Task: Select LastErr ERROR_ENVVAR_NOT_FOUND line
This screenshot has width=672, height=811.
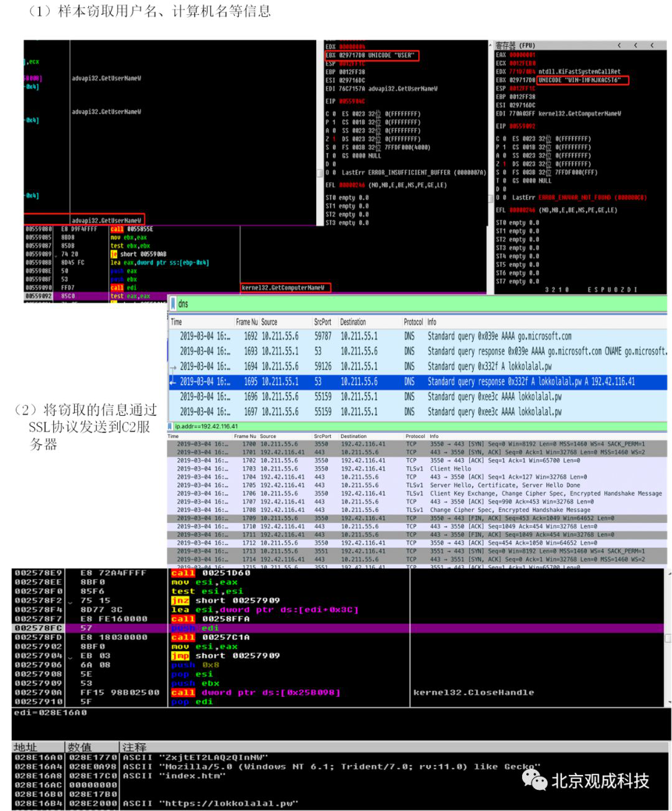Action: pyautogui.click(x=571, y=197)
